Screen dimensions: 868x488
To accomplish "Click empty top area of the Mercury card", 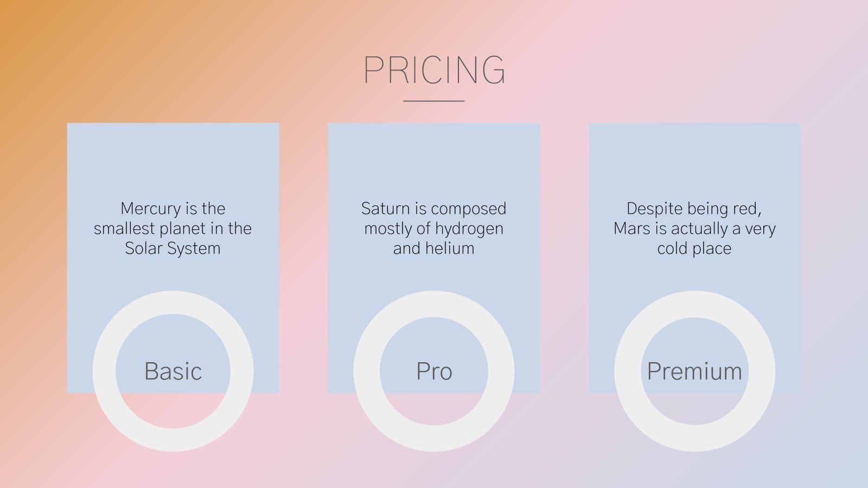I will [173, 157].
